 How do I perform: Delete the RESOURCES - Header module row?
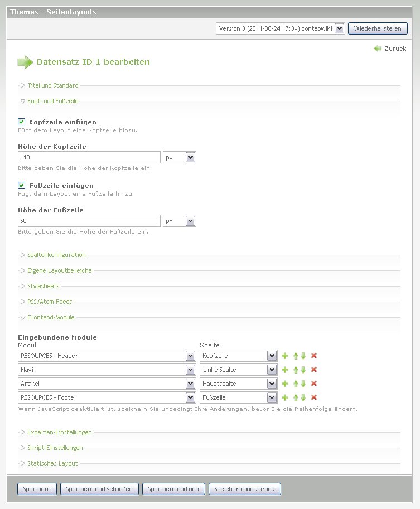click(x=314, y=356)
